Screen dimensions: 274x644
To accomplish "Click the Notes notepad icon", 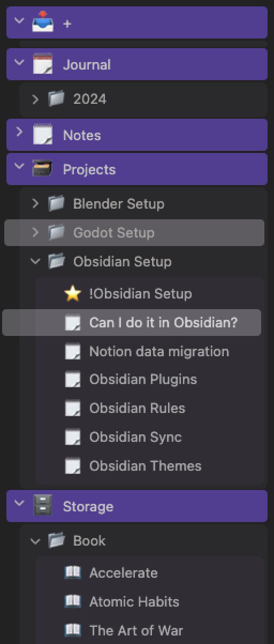I will click(x=43, y=135).
